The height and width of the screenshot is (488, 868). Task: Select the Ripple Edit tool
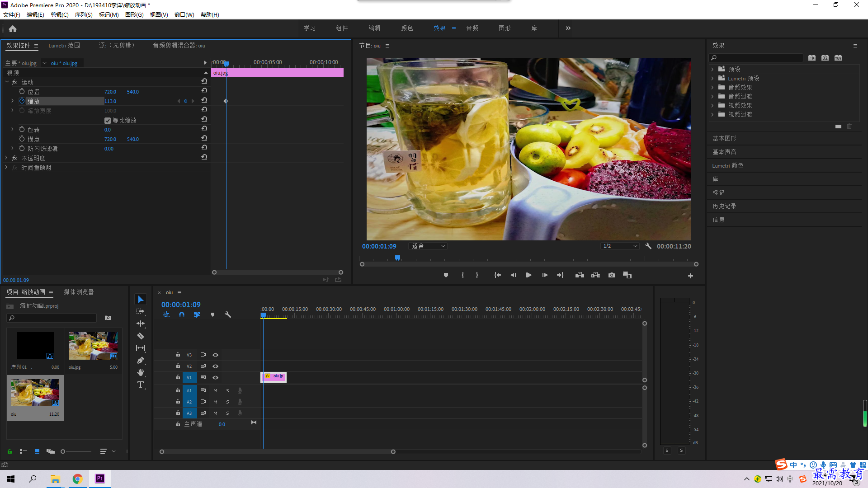(x=141, y=324)
